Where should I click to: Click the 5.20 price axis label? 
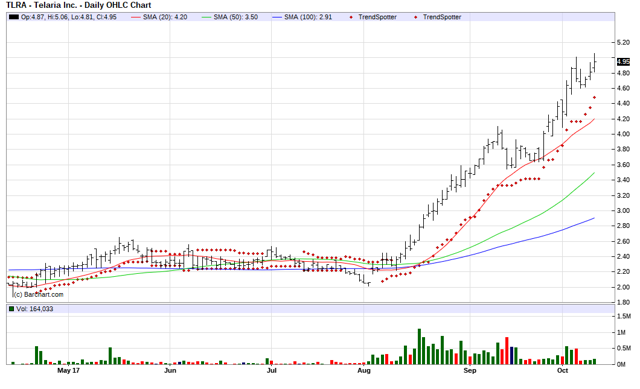(623, 42)
